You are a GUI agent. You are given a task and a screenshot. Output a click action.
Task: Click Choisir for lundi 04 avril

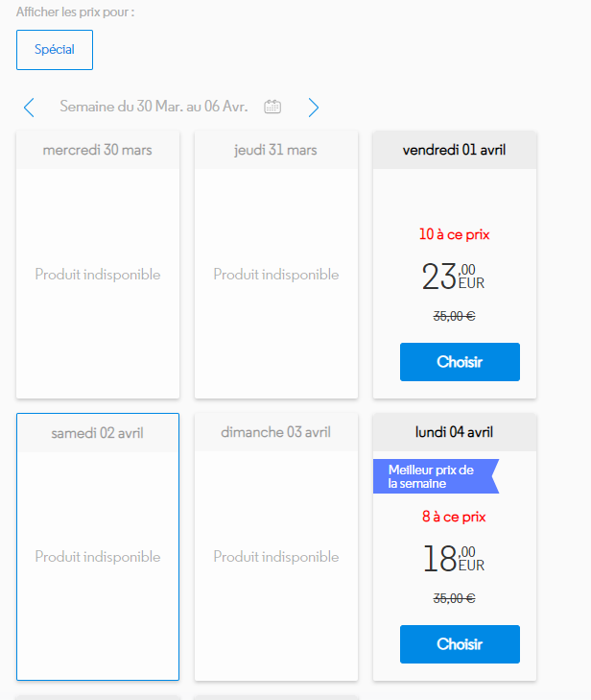point(460,643)
